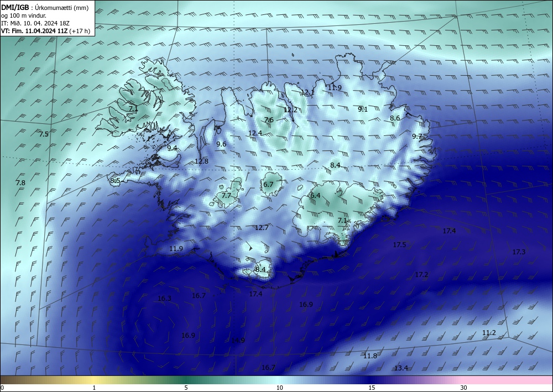Click the 7.6 value on the map
The image size is (553, 392).
pos(269,120)
